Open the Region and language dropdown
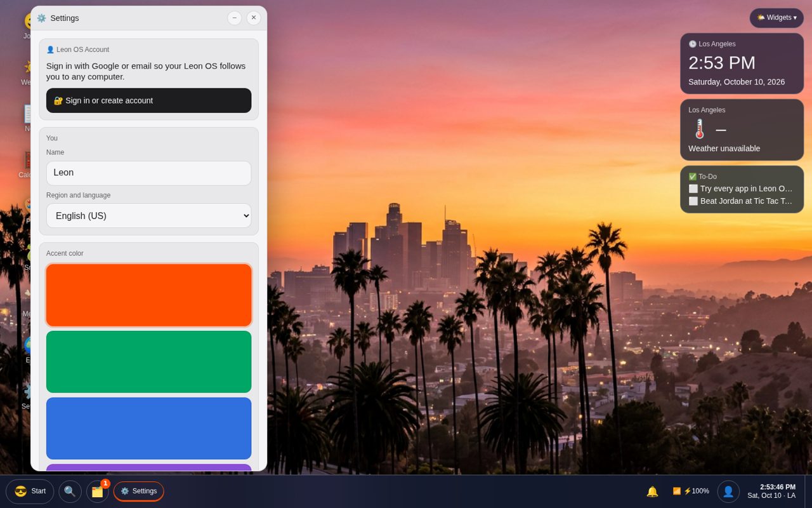Image resolution: width=812 pixels, height=508 pixels. [x=149, y=216]
